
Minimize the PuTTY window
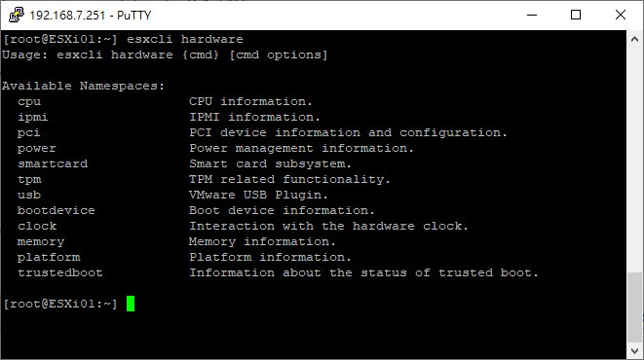point(532,15)
